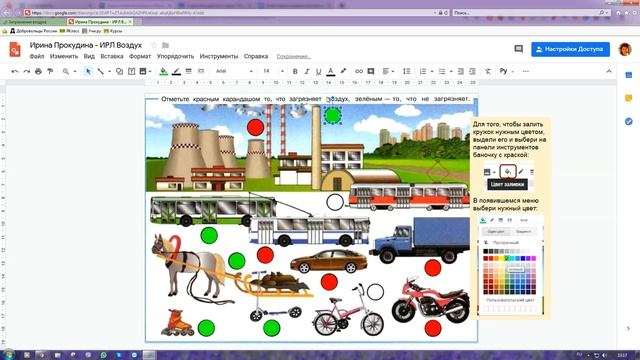The height and width of the screenshot is (360, 640).
Task: Open the Упорядочить menu
Action: pyautogui.click(x=175, y=56)
